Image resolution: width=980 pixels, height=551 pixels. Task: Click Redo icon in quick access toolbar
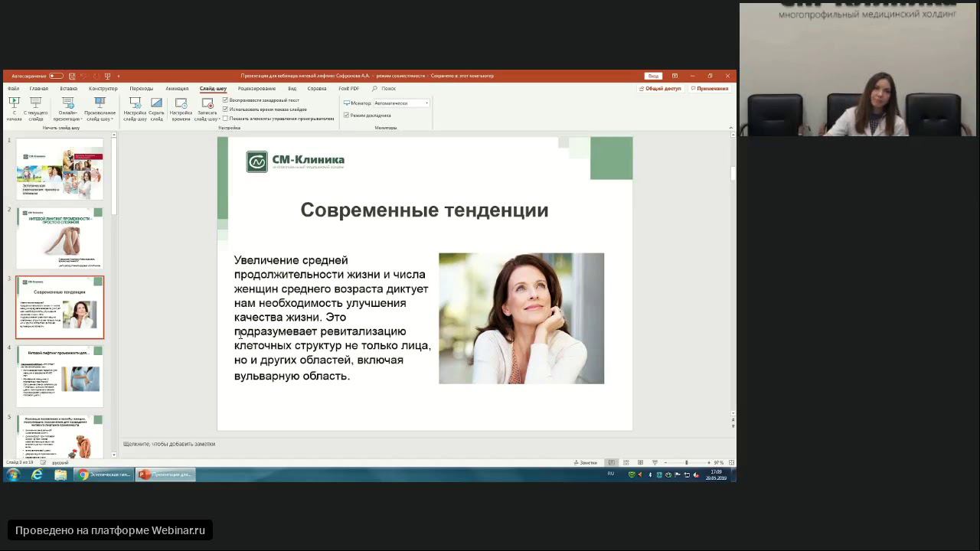(95, 76)
